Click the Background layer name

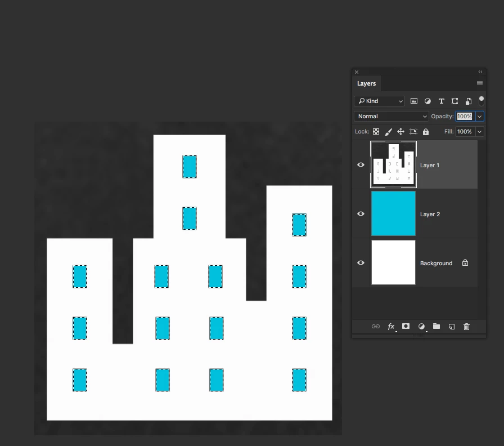[x=436, y=263]
